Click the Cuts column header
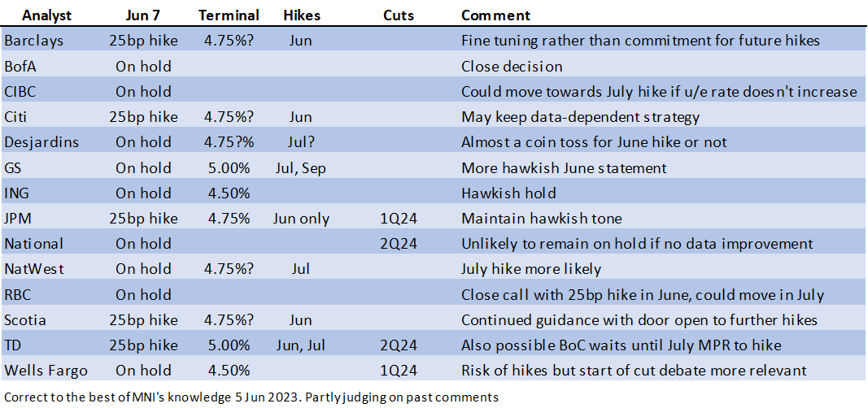This screenshot has height=408, width=868. (x=397, y=15)
